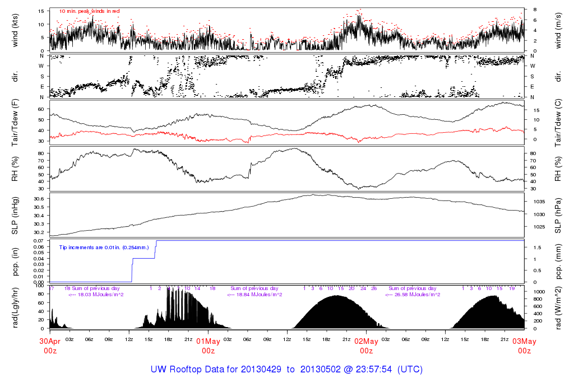
Task: Click the '10 min. peak winds in red' label
Action: point(89,11)
